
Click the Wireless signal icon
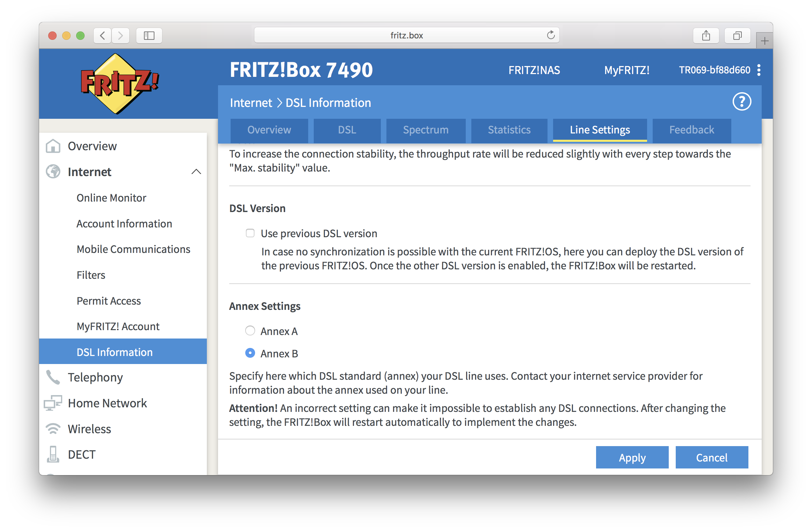53,429
